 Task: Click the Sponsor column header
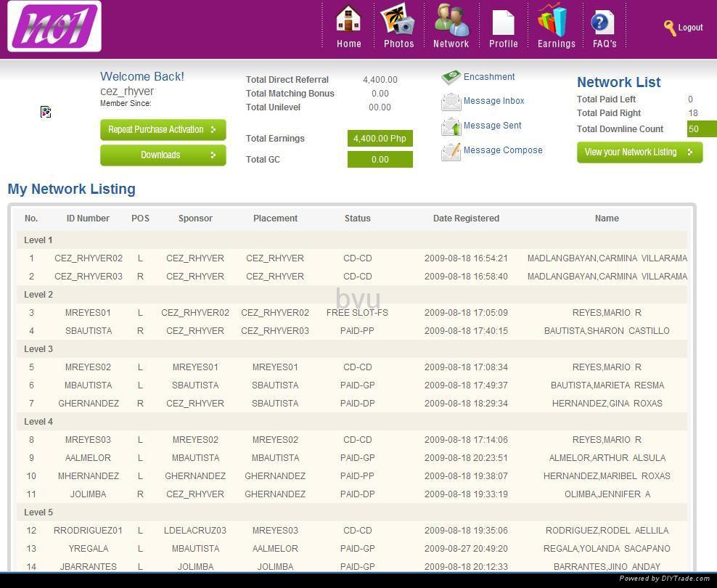click(195, 219)
